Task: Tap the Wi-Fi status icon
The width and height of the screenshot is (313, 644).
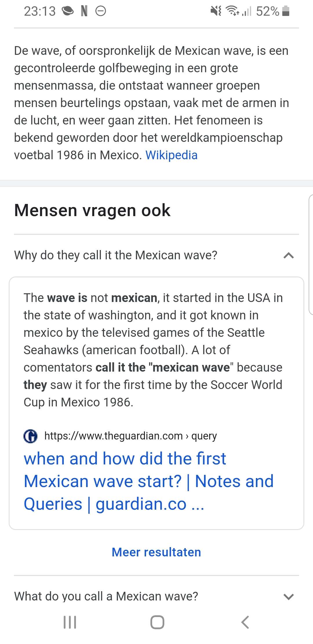Action: [232, 11]
